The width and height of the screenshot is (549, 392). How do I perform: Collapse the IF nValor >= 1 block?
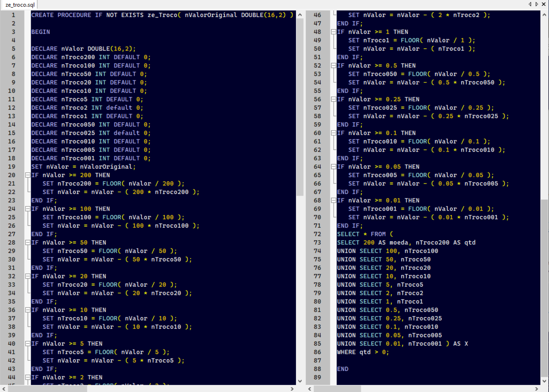click(333, 32)
